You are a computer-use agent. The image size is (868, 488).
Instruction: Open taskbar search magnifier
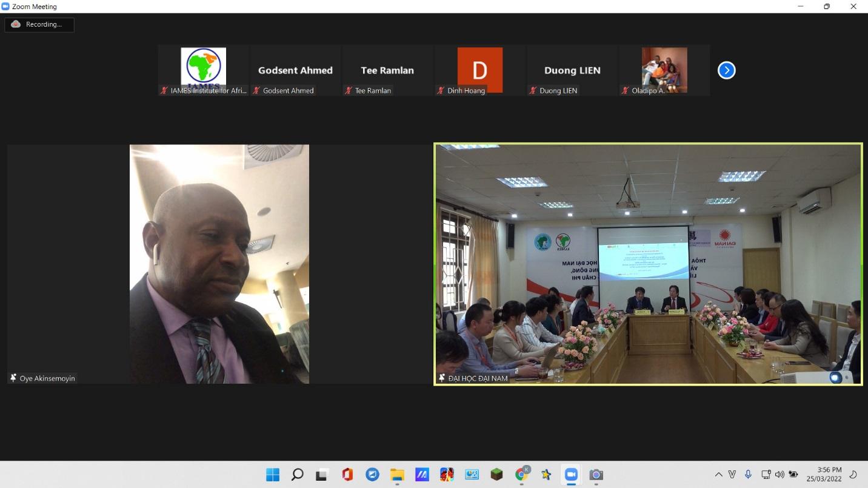(298, 475)
